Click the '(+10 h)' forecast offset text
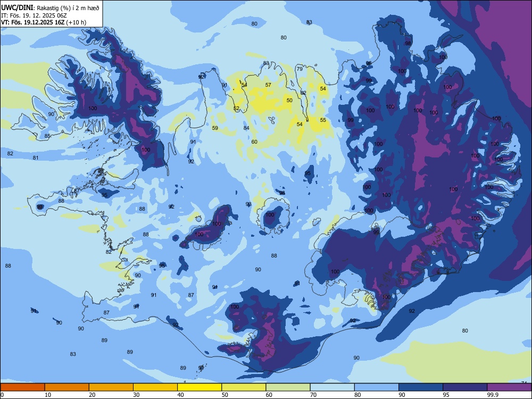The width and height of the screenshot is (532, 399). pos(76,22)
